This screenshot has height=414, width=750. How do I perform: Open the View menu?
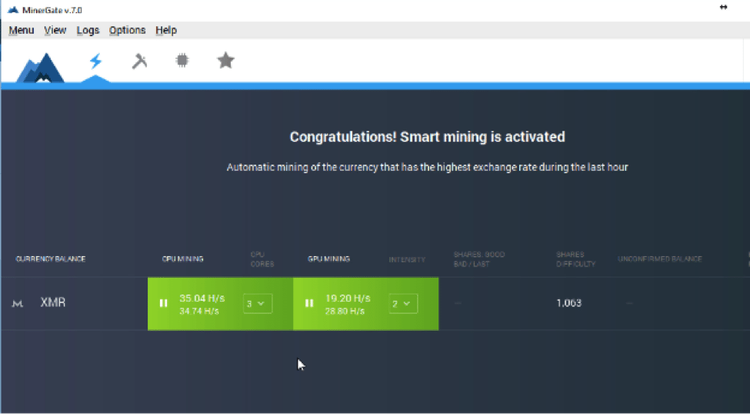pos(55,31)
